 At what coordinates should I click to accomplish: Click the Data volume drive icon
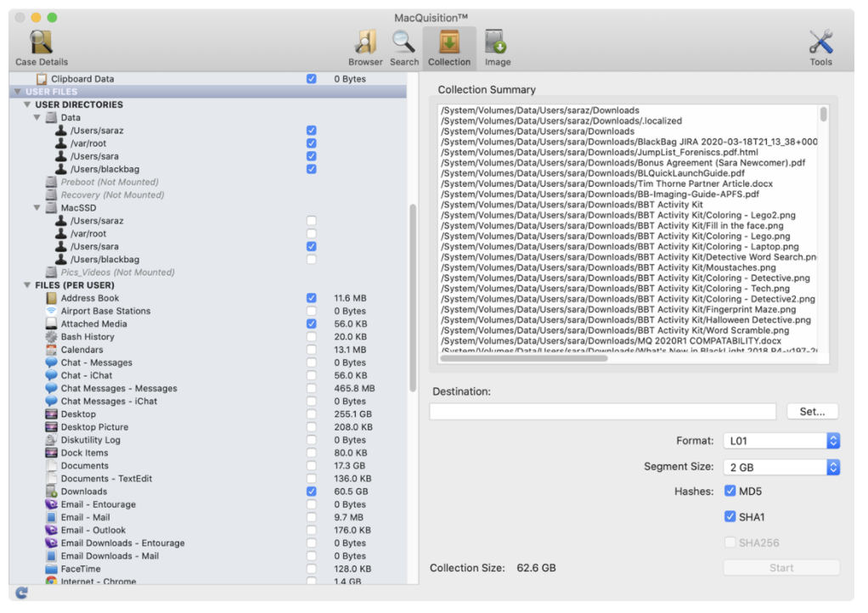tap(52, 118)
